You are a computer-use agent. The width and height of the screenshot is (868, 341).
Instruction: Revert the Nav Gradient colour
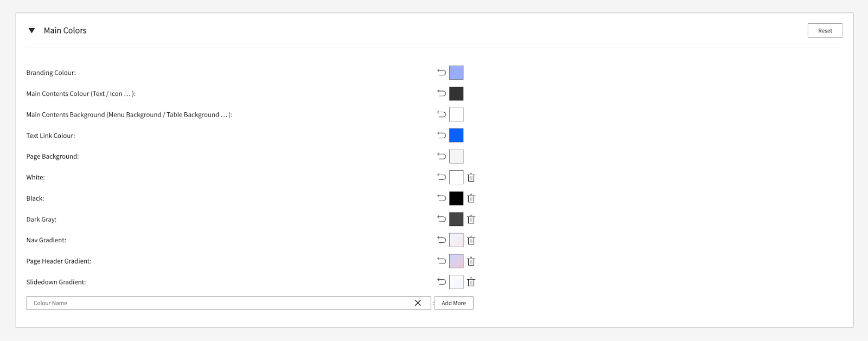pyautogui.click(x=442, y=240)
